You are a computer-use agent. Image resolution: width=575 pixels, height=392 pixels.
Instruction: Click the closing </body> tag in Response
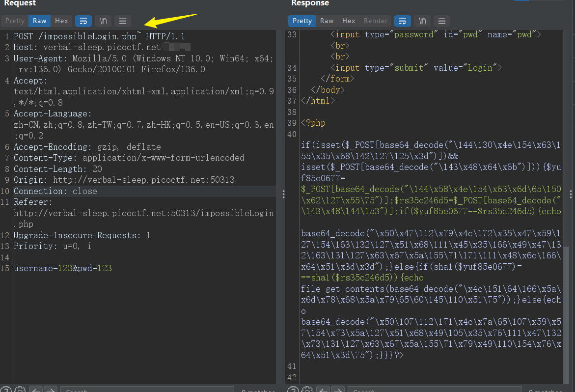click(x=328, y=90)
